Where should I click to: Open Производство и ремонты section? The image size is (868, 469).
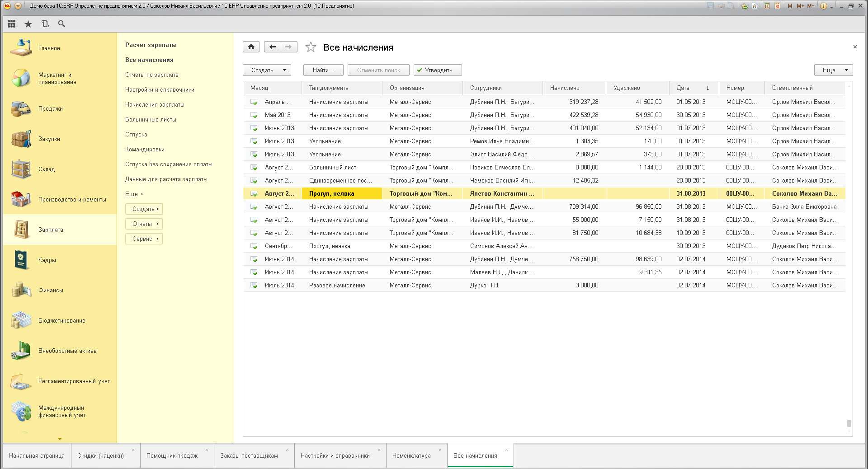[60, 199]
